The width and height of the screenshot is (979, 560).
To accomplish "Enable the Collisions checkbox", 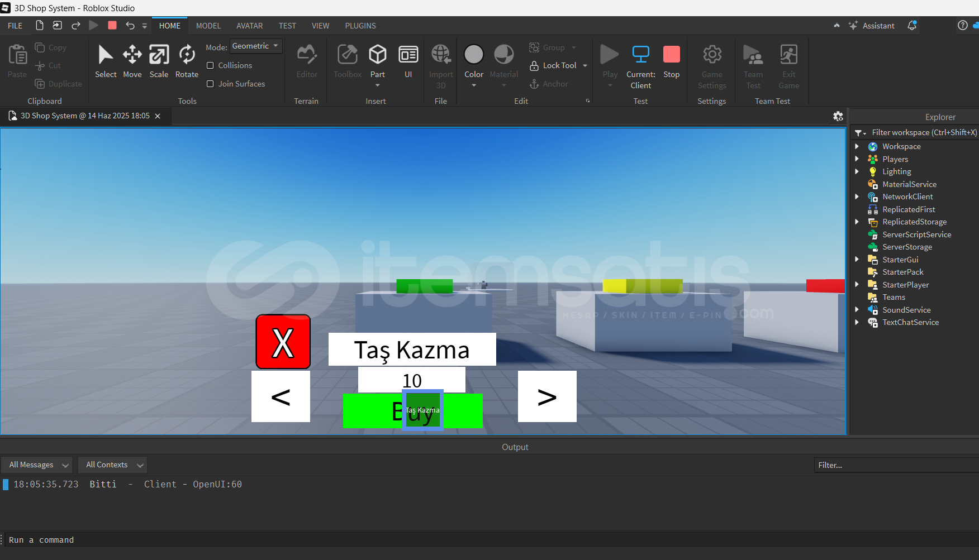I will point(210,65).
